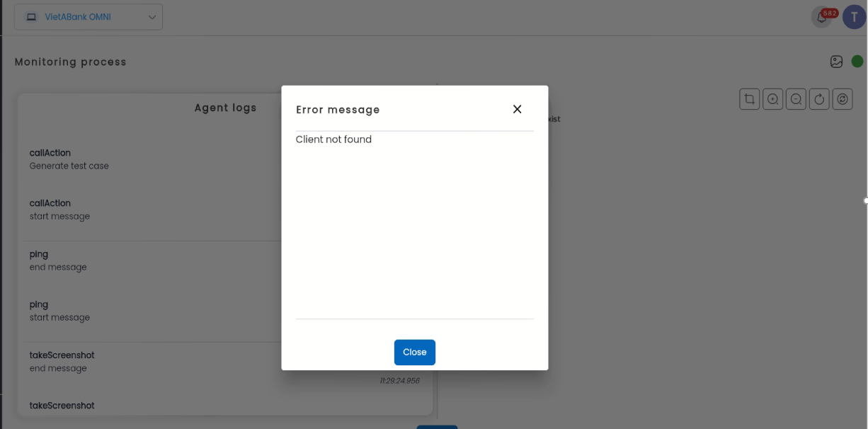Click the Monitoring process page title
Image resolution: width=868 pixels, height=429 pixels.
pos(70,62)
